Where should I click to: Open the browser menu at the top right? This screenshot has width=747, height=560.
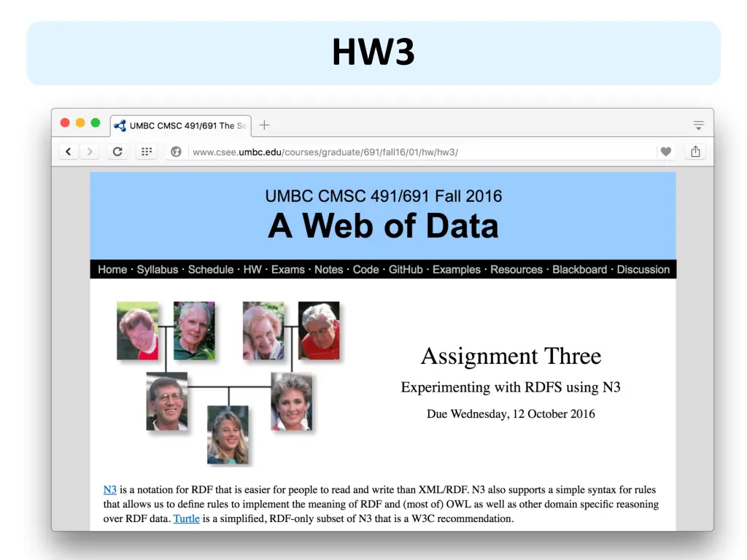[698, 125]
